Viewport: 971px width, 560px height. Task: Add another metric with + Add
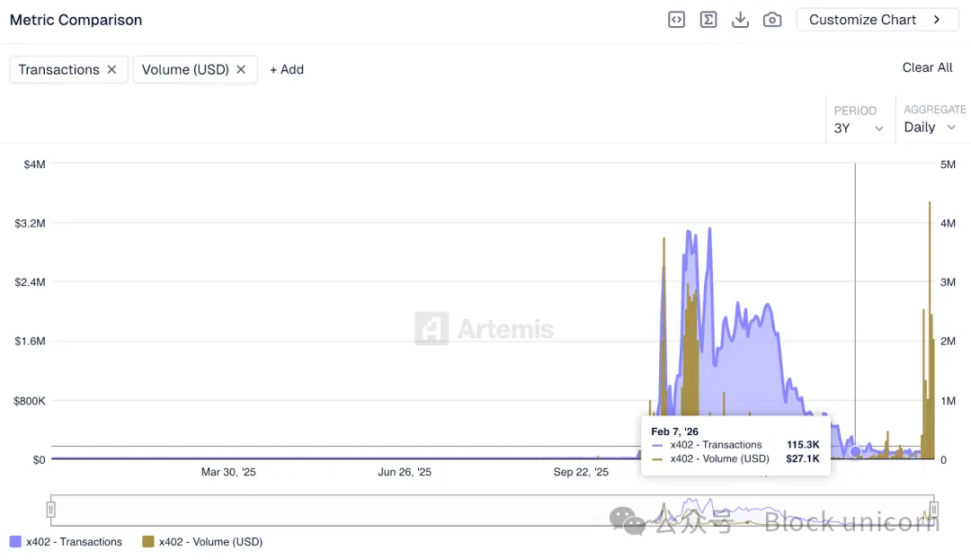287,69
